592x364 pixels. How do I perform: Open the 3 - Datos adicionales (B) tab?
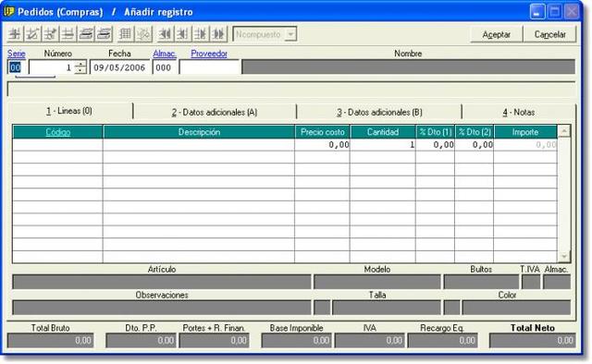tap(379, 113)
